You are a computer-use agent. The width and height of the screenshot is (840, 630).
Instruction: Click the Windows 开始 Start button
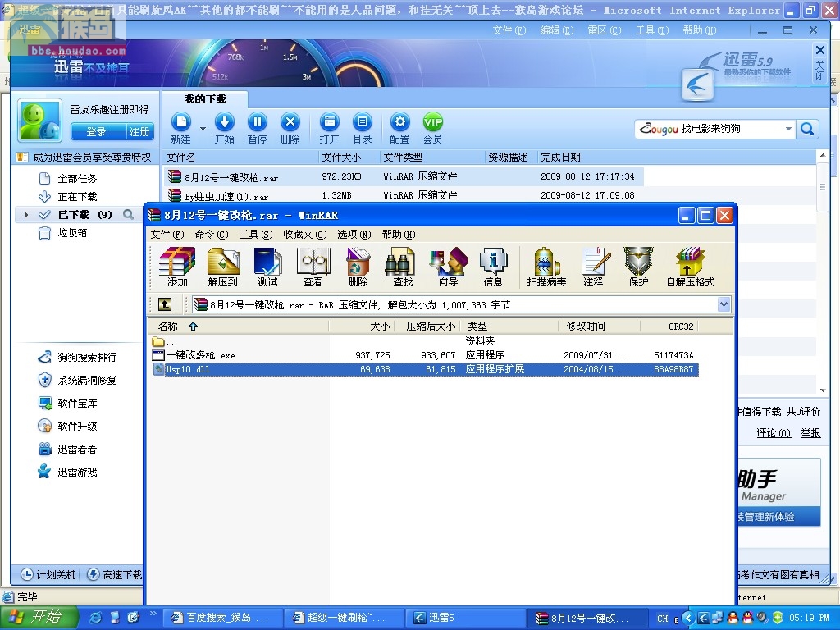[x=38, y=618]
